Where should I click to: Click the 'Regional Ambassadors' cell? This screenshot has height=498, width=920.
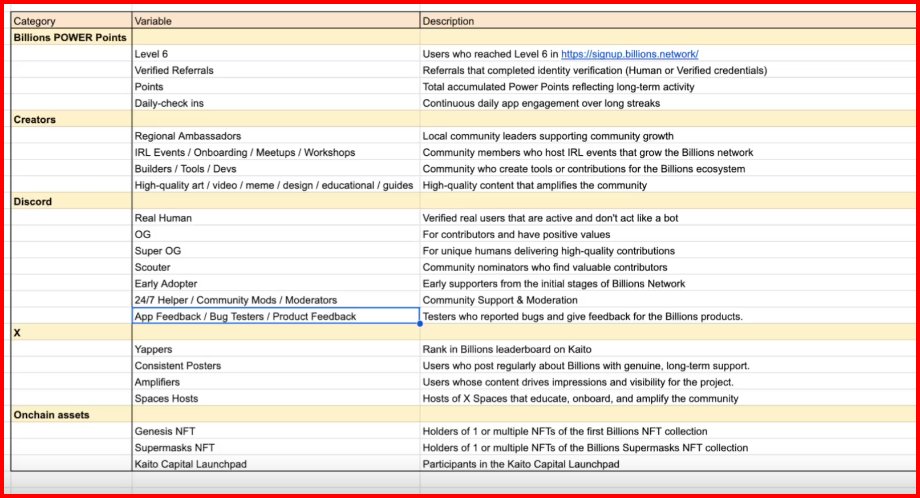pyautogui.click(x=276, y=135)
